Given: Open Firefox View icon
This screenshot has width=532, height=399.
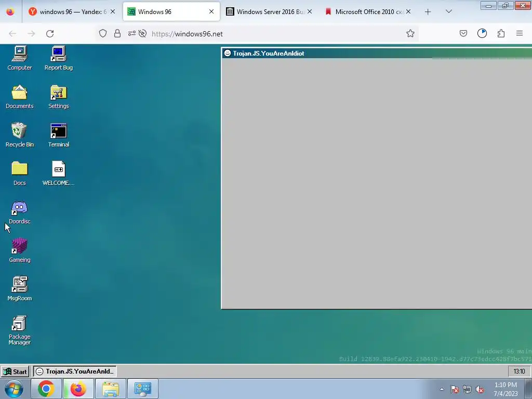Looking at the screenshot, I should pyautogui.click(x=10, y=12).
